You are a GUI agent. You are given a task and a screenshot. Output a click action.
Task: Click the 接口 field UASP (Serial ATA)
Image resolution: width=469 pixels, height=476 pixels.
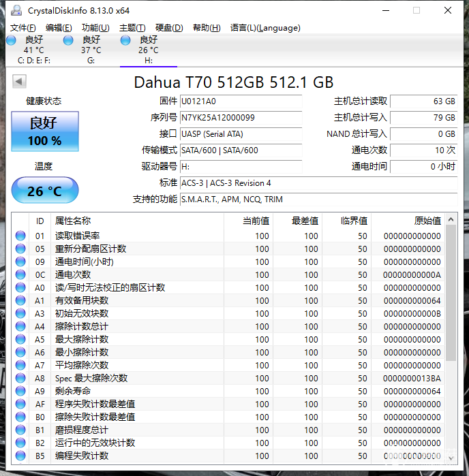(x=241, y=134)
